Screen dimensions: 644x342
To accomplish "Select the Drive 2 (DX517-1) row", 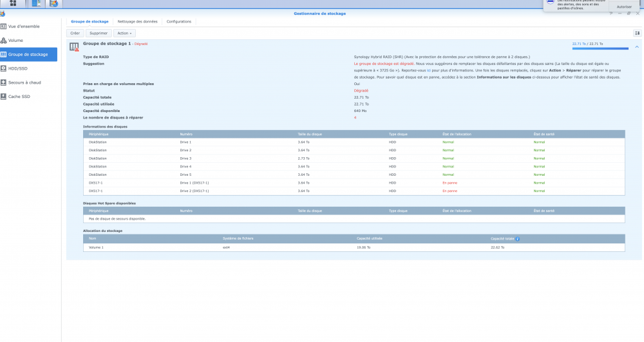I will [354, 191].
